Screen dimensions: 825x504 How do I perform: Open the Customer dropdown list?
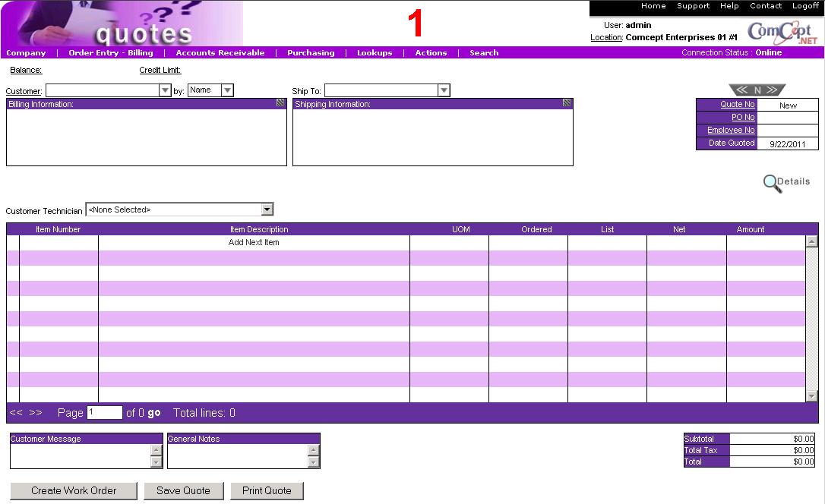(165, 91)
